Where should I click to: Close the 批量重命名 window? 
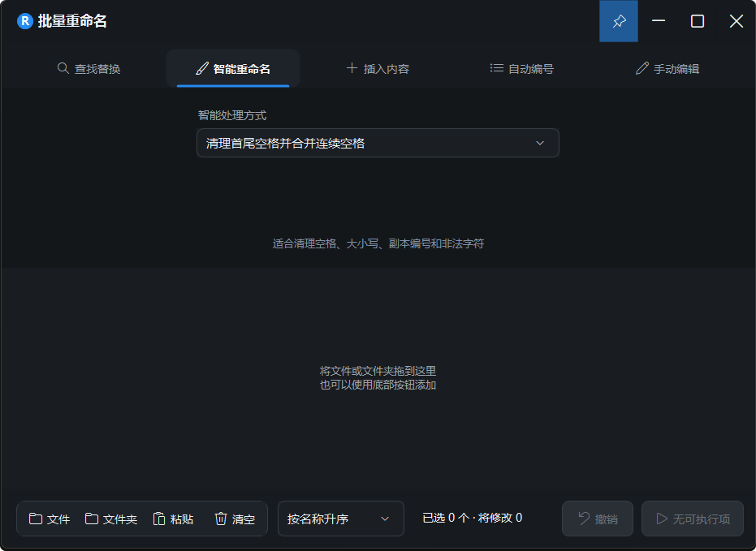(x=737, y=21)
